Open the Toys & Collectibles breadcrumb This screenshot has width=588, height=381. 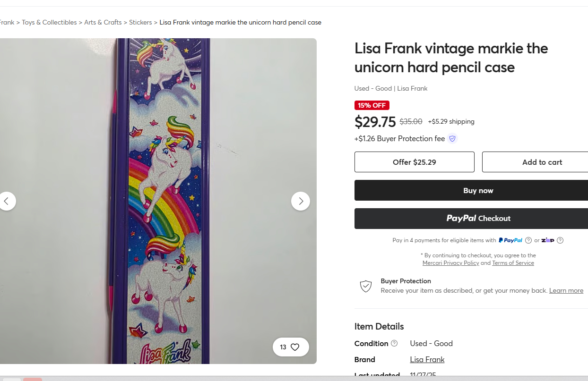coord(49,22)
